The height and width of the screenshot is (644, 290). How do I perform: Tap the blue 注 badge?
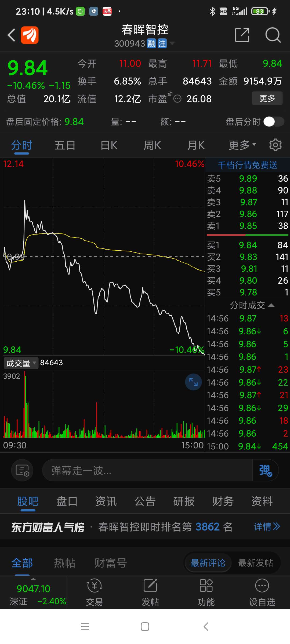162,43
